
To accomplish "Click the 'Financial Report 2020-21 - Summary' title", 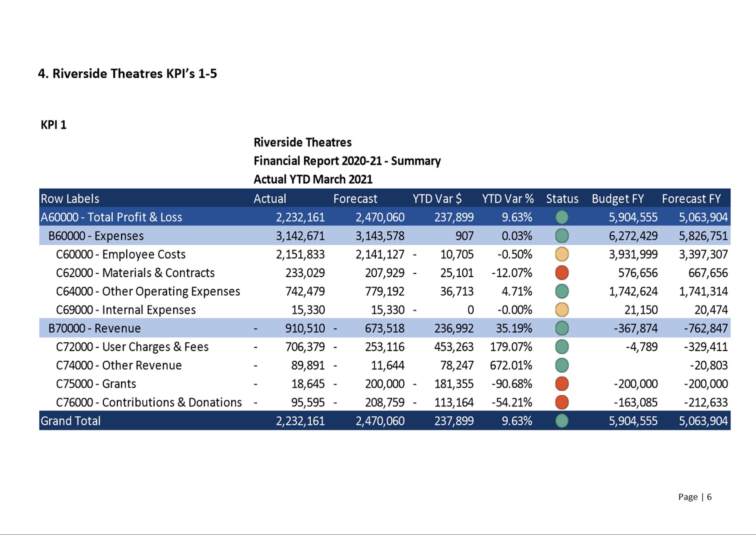I will pyautogui.click(x=347, y=161).
